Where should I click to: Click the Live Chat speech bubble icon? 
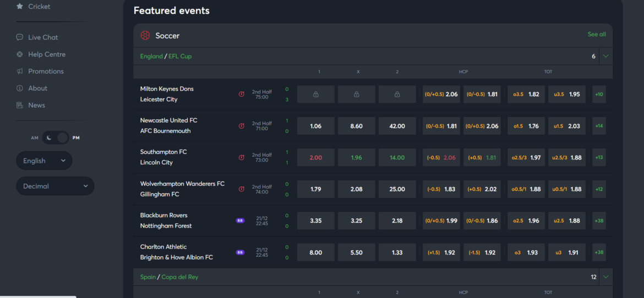click(x=19, y=37)
